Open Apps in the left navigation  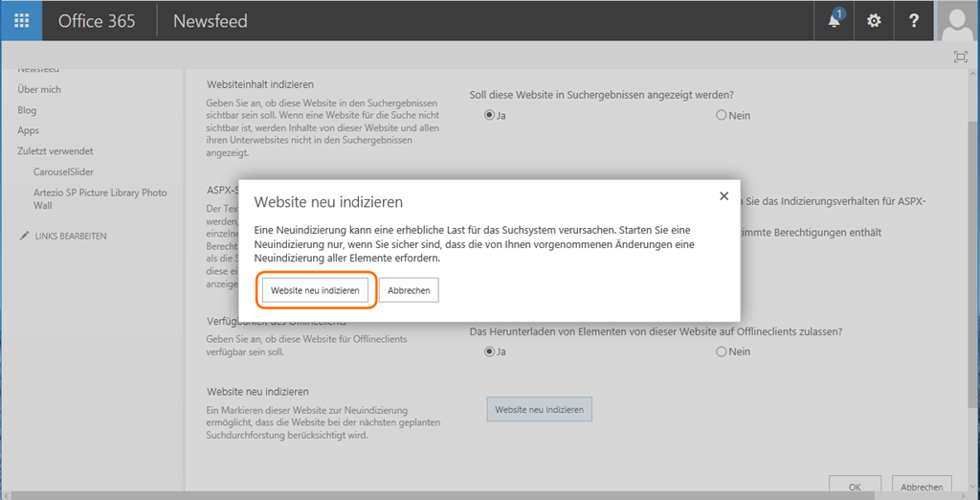[x=28, y=130]
